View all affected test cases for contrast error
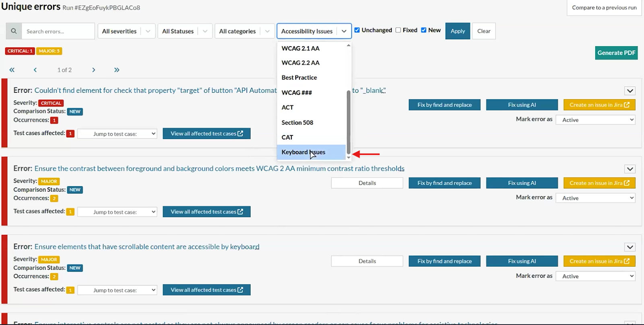The image size is (644, 325). coord(206,212)
